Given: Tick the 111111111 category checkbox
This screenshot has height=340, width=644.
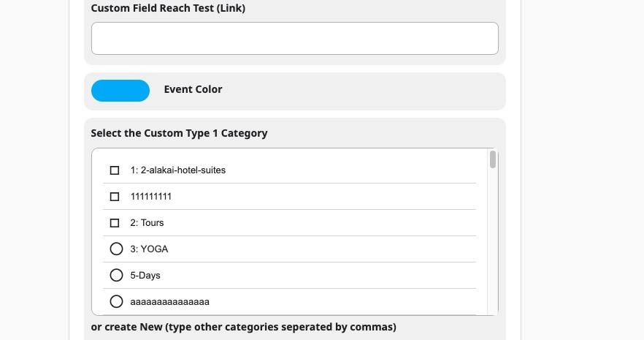Looking at the screenshot, I should pyautogui.click(x=115, y=197).
